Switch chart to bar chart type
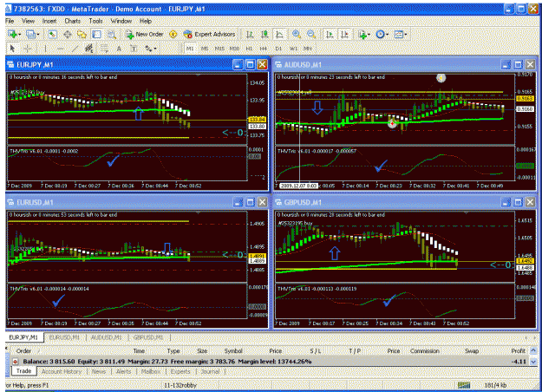542x392 pixels. pyautogui.click(x=250, y=34)
